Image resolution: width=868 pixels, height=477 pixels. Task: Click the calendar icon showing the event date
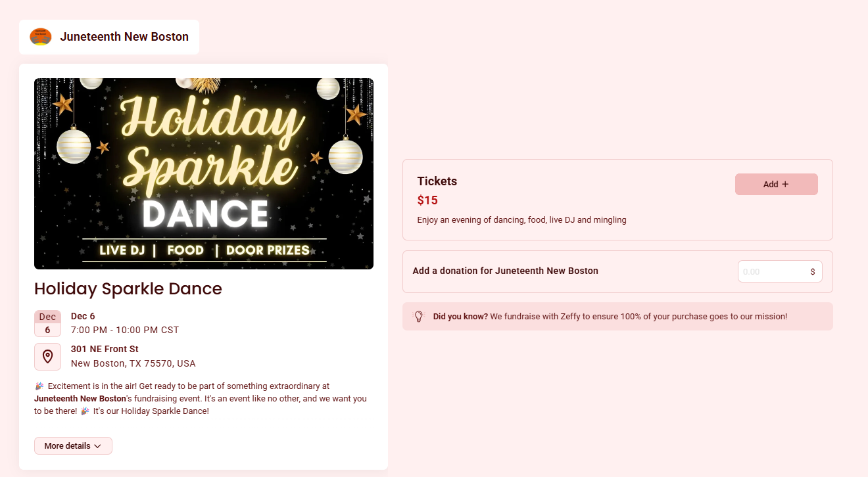click(x=47, y=322)
